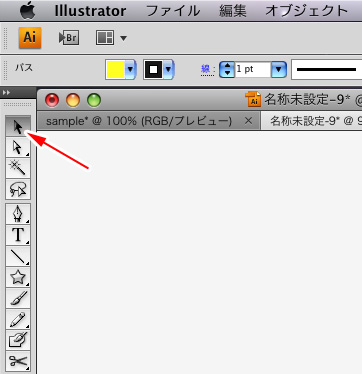This screenshot has height=374, width=362.
Task: Click the stroke weight stepper arrows
Action: (227, 70)
